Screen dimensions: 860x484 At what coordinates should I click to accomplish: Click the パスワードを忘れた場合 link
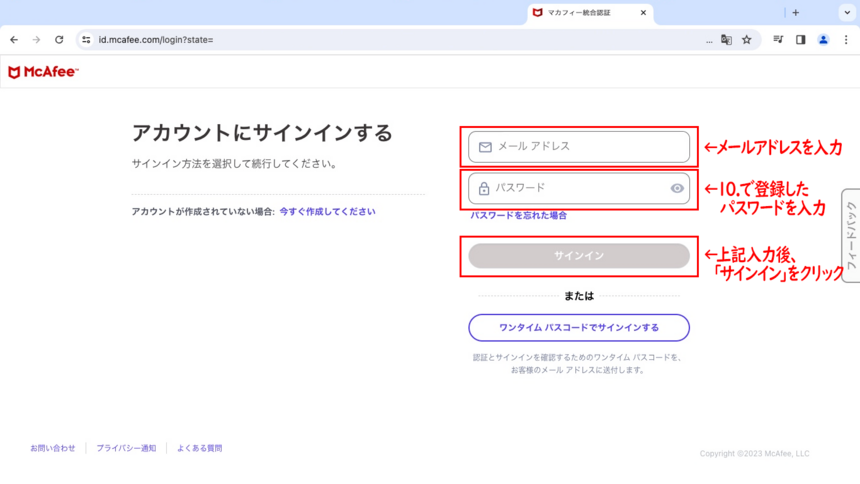point(518,216)
